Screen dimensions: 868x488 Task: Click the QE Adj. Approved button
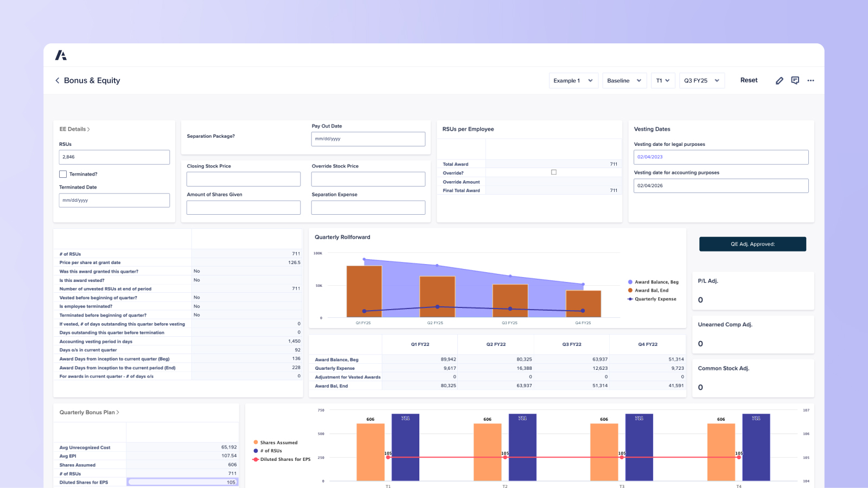pyautogui.click(x=752, y=244)
